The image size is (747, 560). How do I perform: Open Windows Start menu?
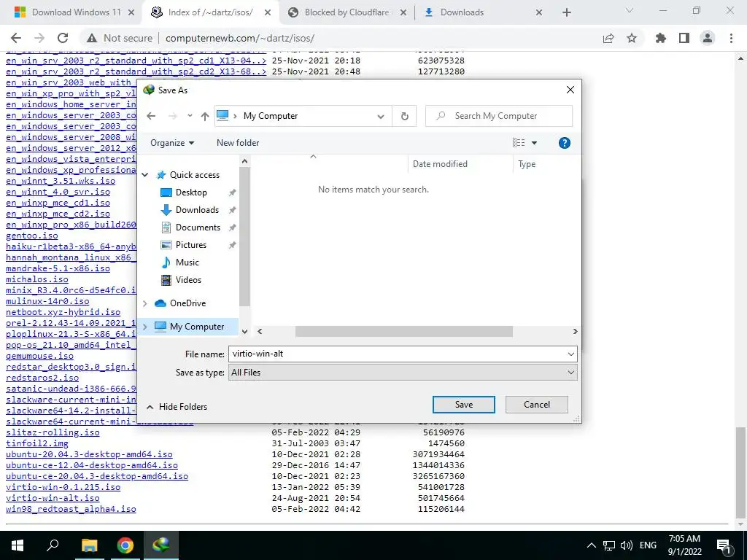click(18, 545)
